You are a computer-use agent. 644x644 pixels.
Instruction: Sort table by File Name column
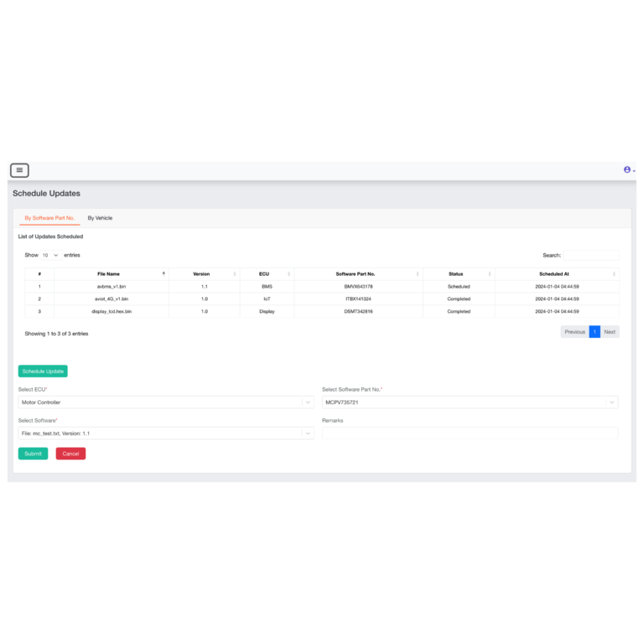109,274
